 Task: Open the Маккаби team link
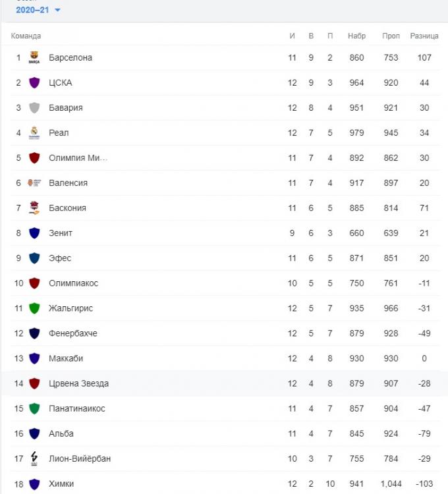[66, 358]
